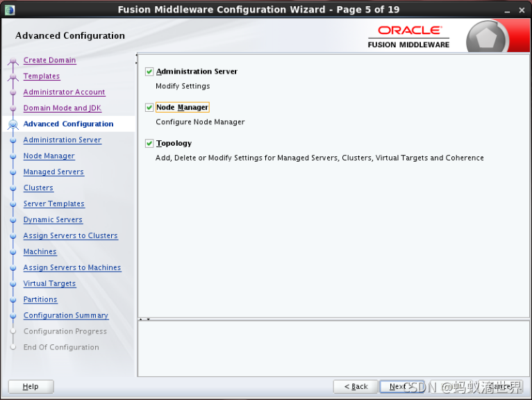Image resolution: width=532 pixels, height=400 pixels.
Task: Open the Create Domain step link
Action: pyautogui.click(x=49, y=60)
